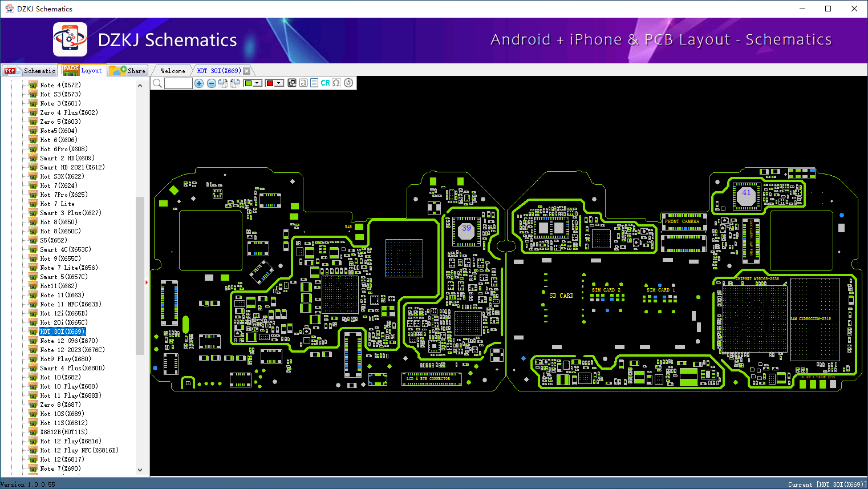Viewport: 868px width, 489px height.
Task: Zoom out with the blue minus button
Action: 211,83
